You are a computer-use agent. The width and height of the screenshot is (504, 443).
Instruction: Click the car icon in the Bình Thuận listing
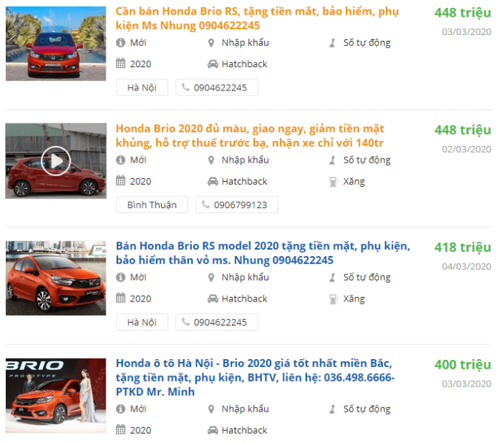[x=213, y=182]
